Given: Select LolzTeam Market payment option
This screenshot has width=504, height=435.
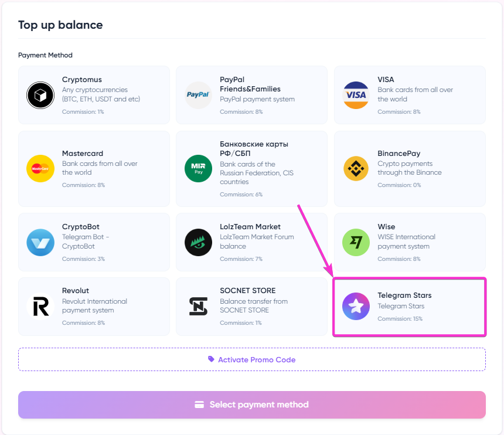Looking at the screenshot, I should click(251, 242).
